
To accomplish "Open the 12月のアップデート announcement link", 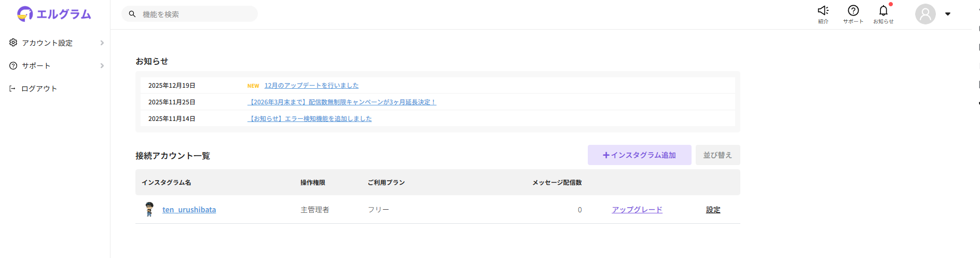I will point(311,86).
